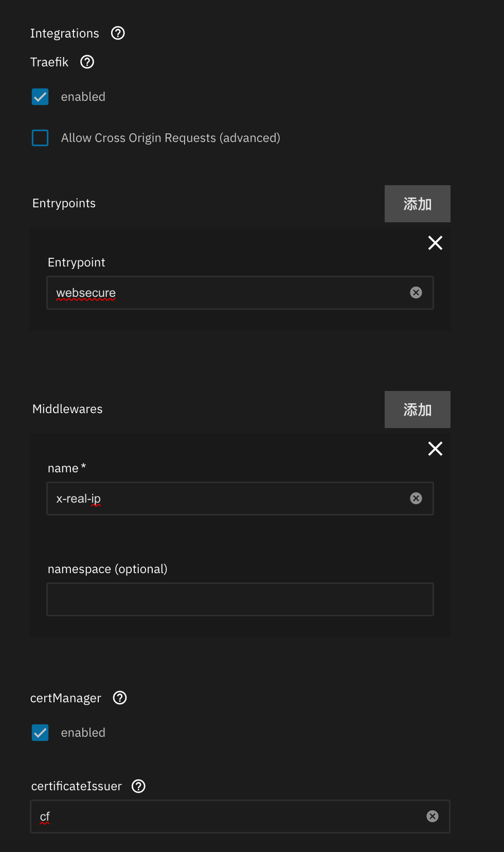Remove the Entrypoint entry with X

(x=435, y=243)
